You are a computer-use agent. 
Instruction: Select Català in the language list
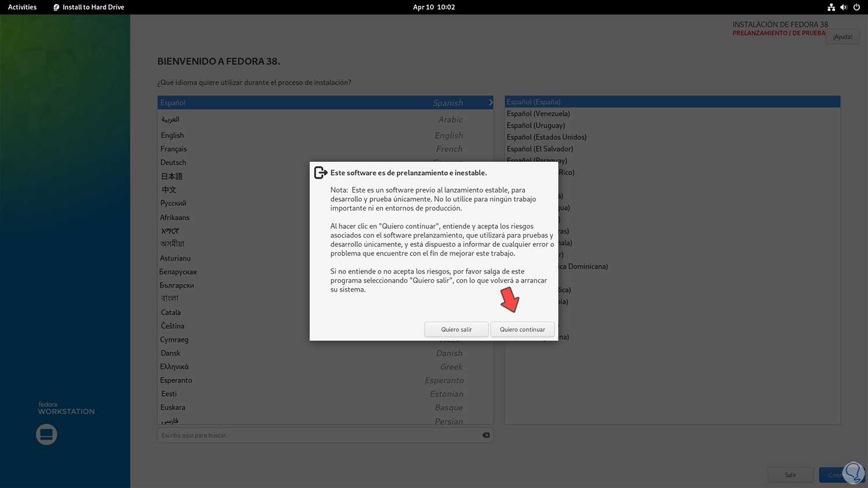pyautogui.click(x=325, y=312)
